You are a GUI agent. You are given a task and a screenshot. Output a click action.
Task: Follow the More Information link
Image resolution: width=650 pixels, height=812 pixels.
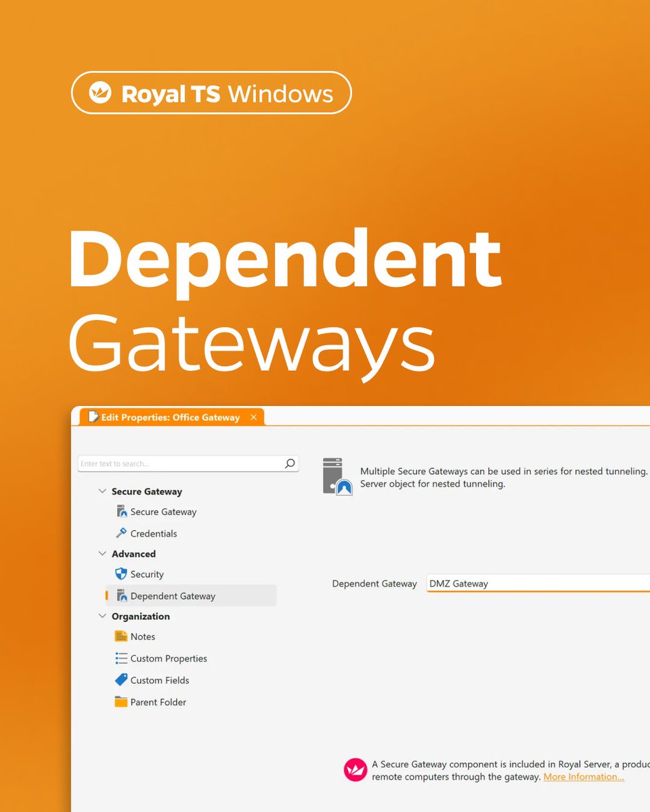click(584, 777)
